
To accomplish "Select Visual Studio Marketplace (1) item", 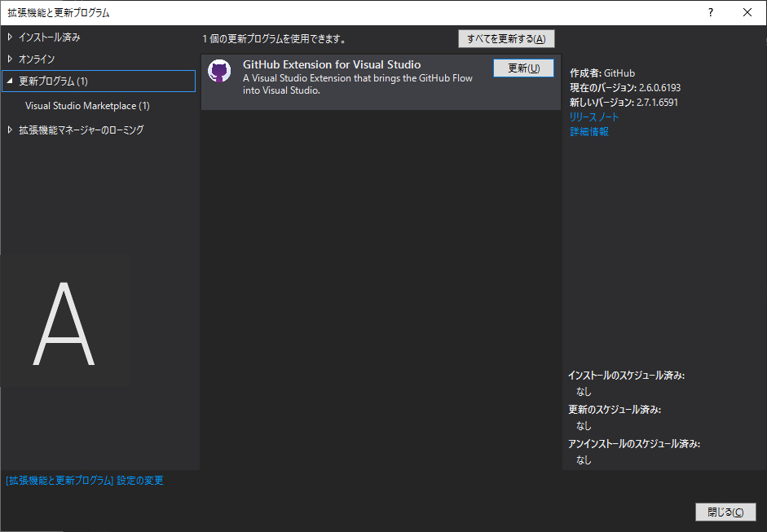I will click(87, 106).
